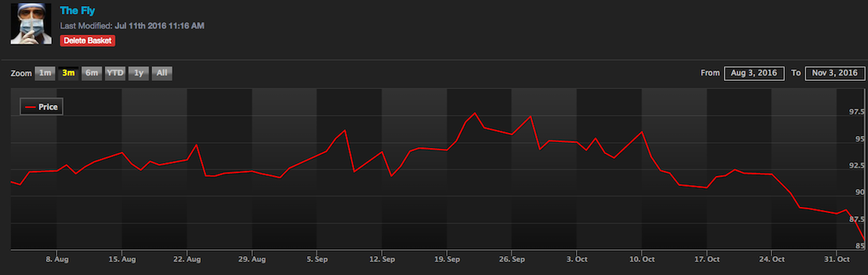Click the 5. Sep date marker
868x275 pixels.
click(x=317, y=259)
